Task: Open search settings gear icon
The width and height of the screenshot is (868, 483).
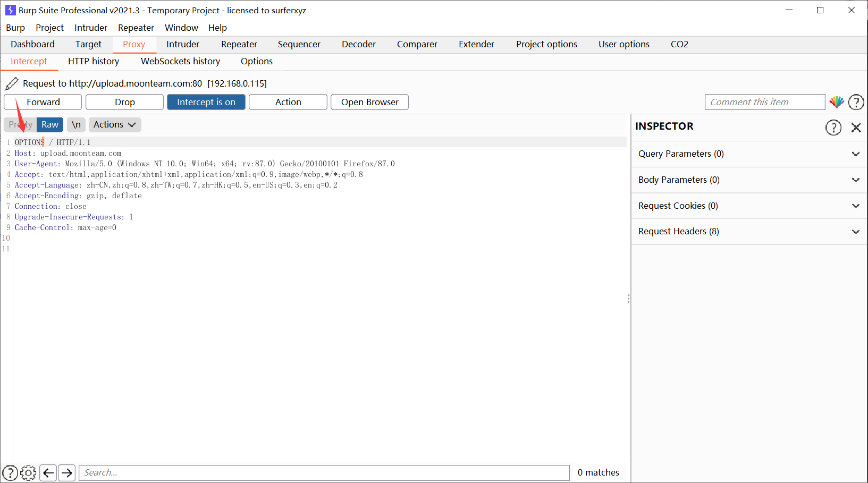Action: (28, 473)
